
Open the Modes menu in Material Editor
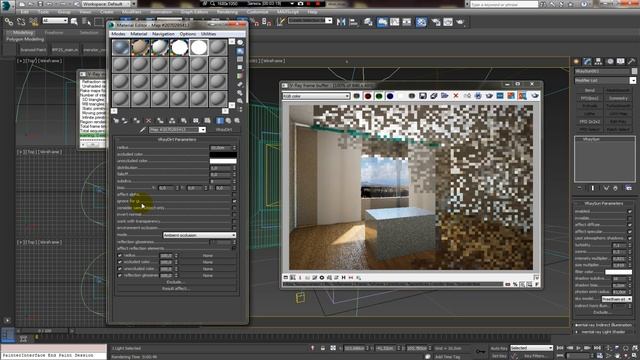(118, 34)
